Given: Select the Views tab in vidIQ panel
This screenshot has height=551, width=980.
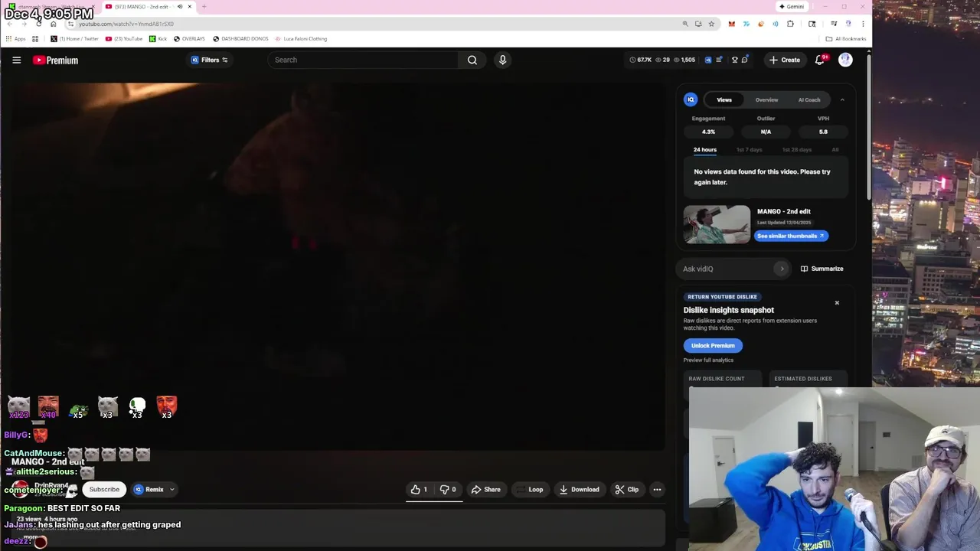Looking at the screenshot, I should click(x=724, y=99).
